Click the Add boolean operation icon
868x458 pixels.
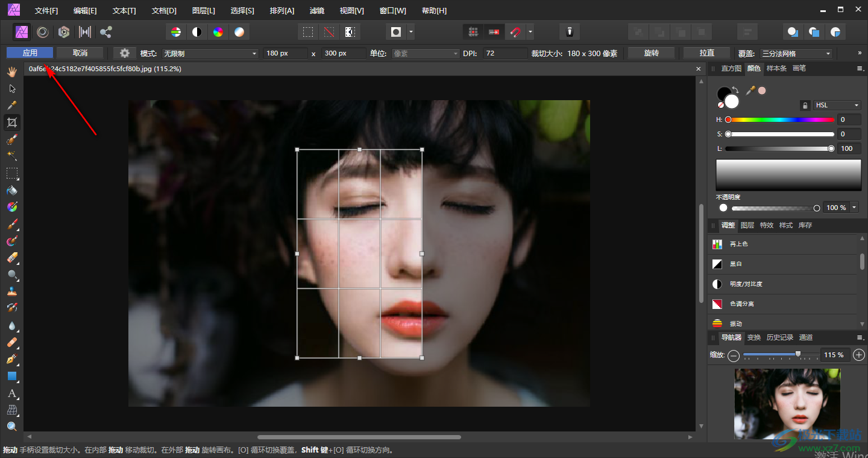639,32
